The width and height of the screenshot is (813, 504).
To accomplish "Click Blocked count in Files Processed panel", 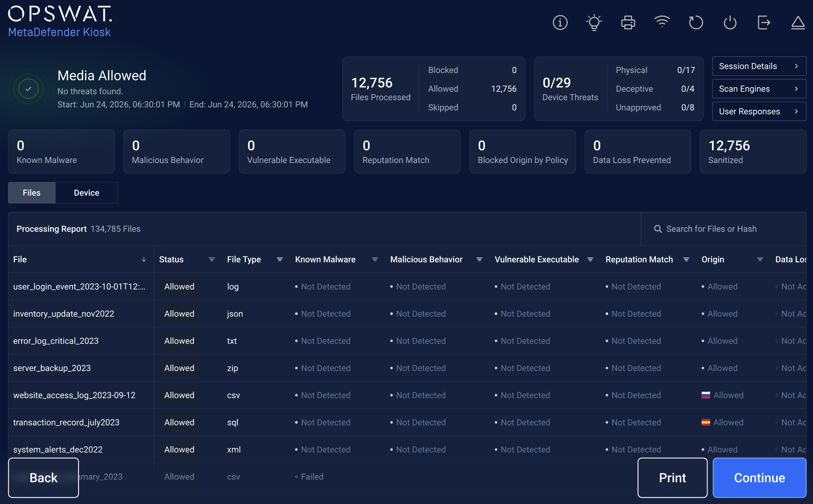I will [x=514, y=70].
